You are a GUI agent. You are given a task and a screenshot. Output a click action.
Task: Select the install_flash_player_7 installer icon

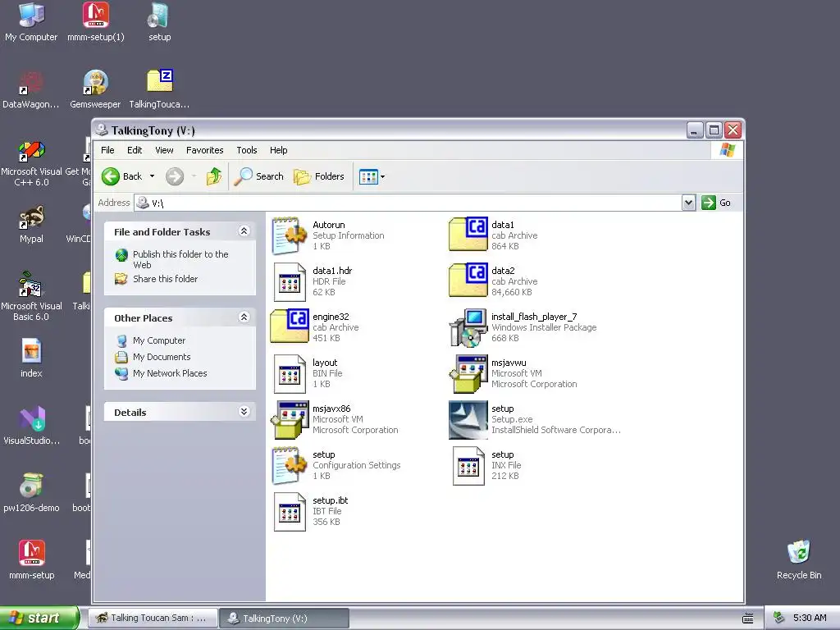click(468, 327)
